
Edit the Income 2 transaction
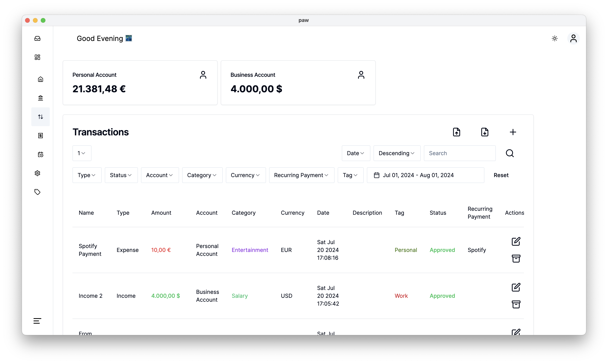coord(516,287)
